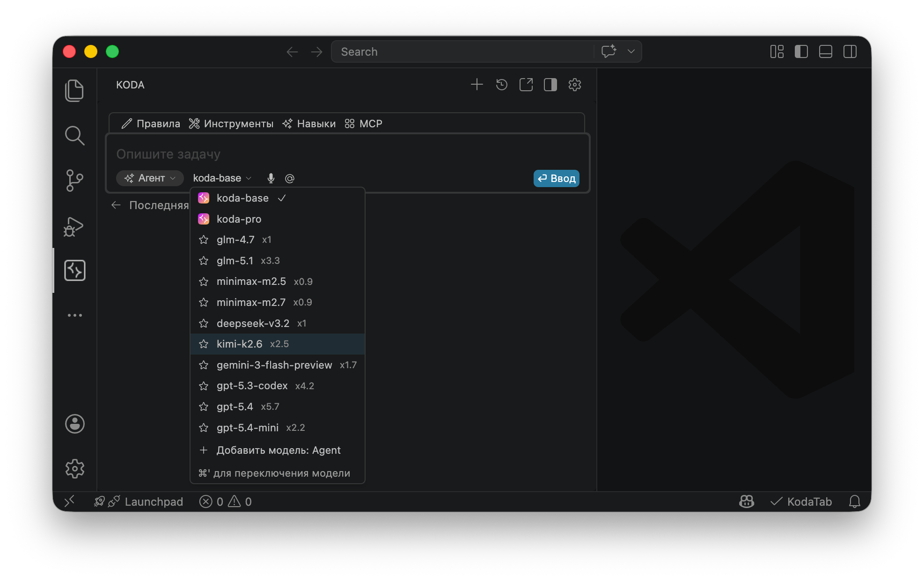Open the Агент mode dropdown
This screenshot has height=581, width=924.
[149, 178]
